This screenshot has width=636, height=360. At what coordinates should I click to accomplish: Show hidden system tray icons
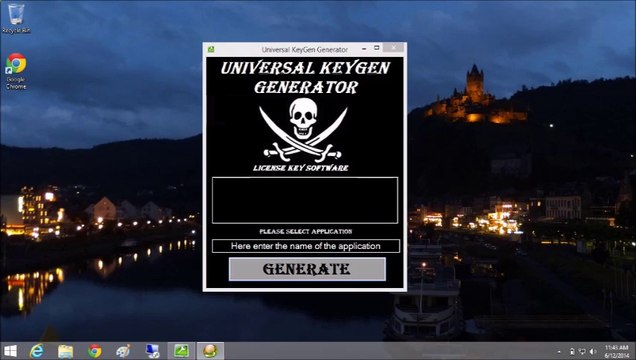pos(559,351)
